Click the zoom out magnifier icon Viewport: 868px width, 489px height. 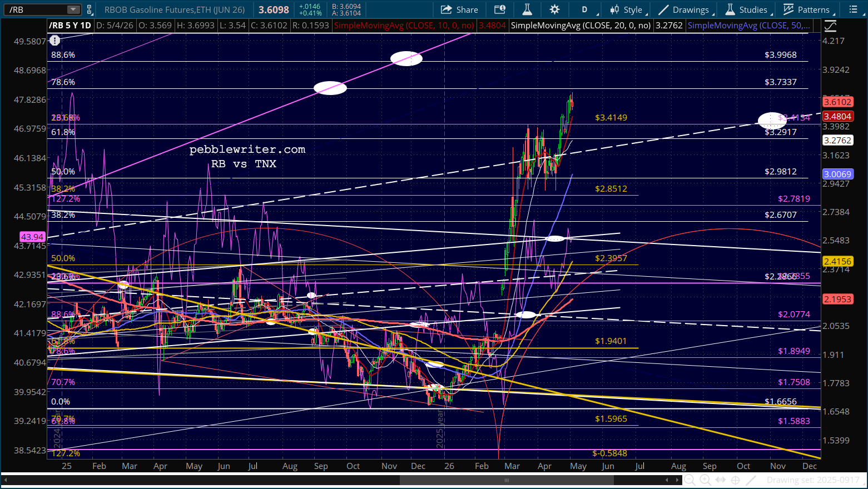pyautogui.click(x=689, y=480)
